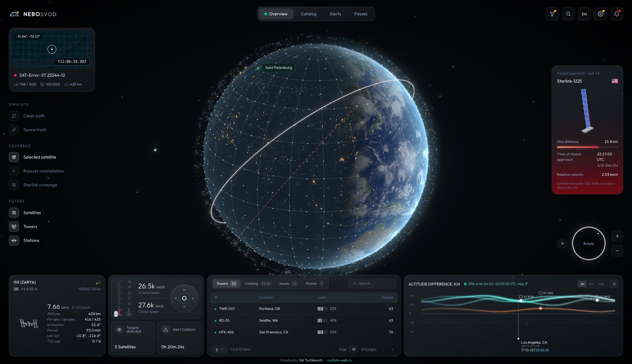632x364 pixels.
Task: Click the Targets detected radar icon
Action: [x=119, y=330]
